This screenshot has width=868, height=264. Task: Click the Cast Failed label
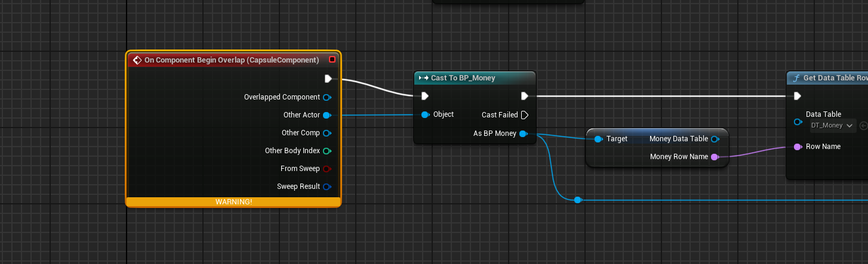click(500, 115)
